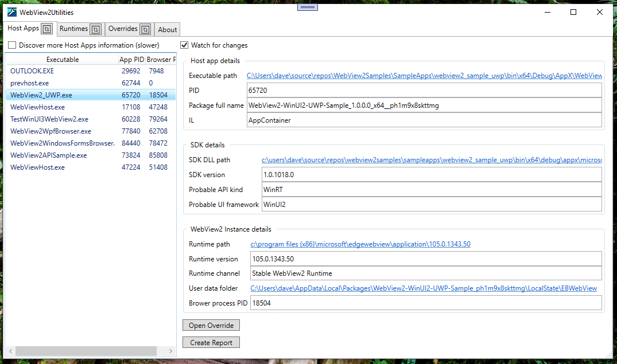617x364 pixels.
Task: Open the SDK DLL path link
Action: pos(432,160)
